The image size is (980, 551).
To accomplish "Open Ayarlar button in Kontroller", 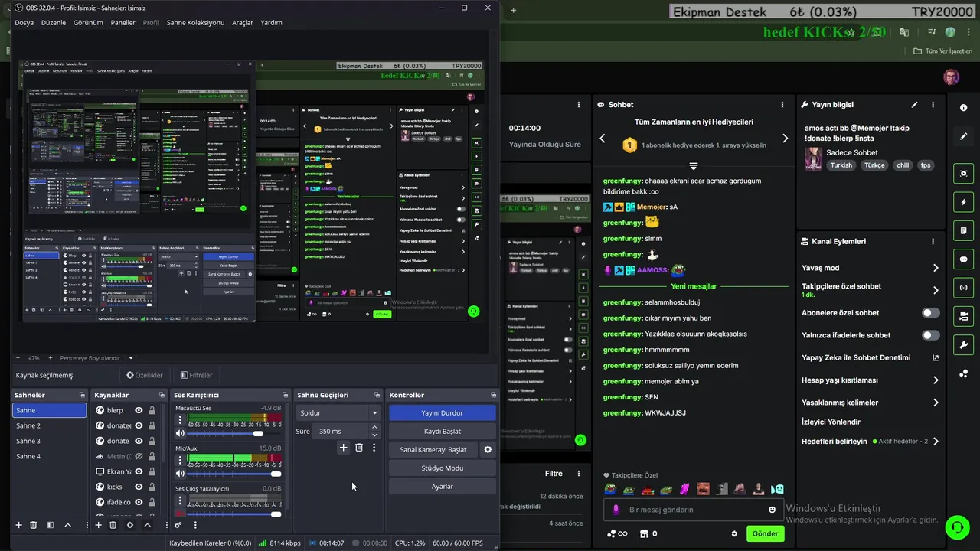I will tap(442, 486).
